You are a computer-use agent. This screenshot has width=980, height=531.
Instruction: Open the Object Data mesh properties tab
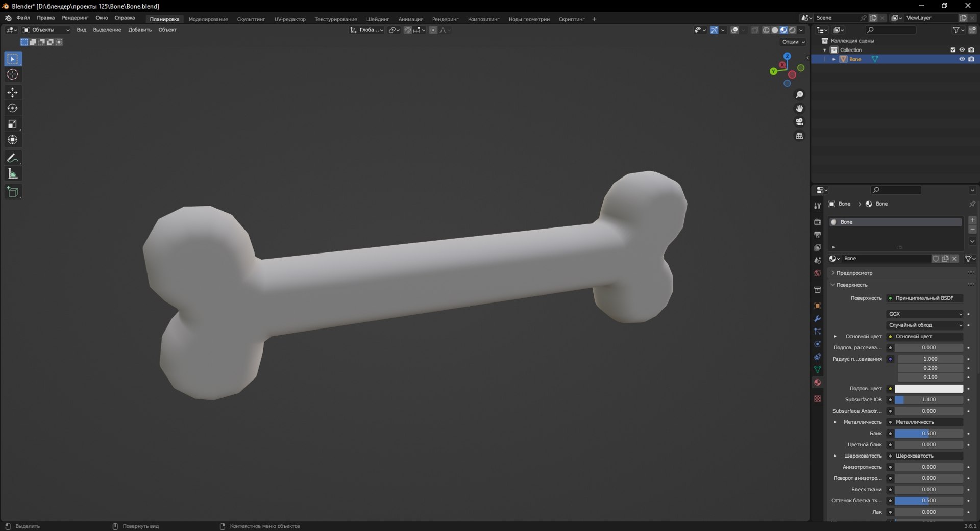[817, 369]
